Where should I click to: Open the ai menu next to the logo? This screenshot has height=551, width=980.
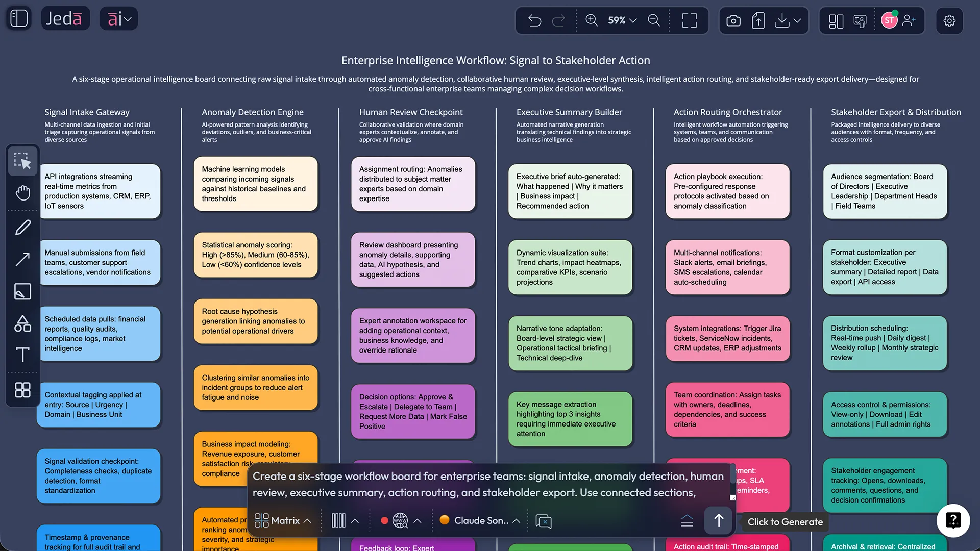click(x=118, y=18)
